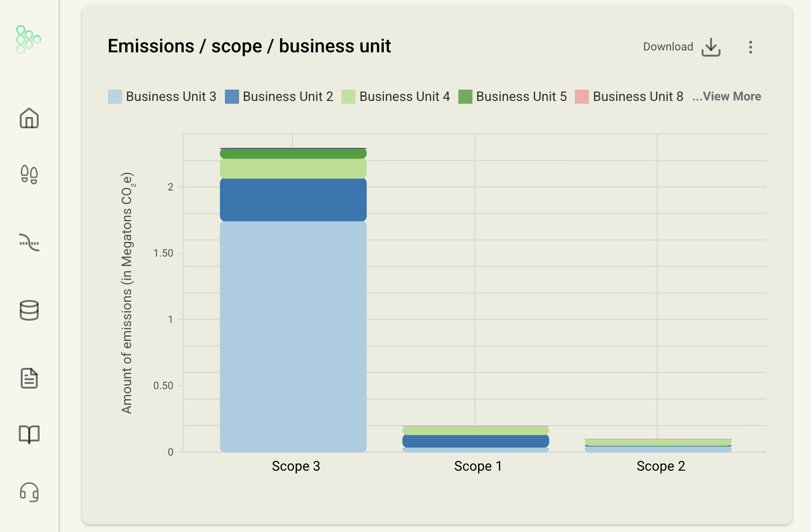Toggle the Business Unit 5 legend swatch
Screen dimensions: 811x532
[465, 97]
